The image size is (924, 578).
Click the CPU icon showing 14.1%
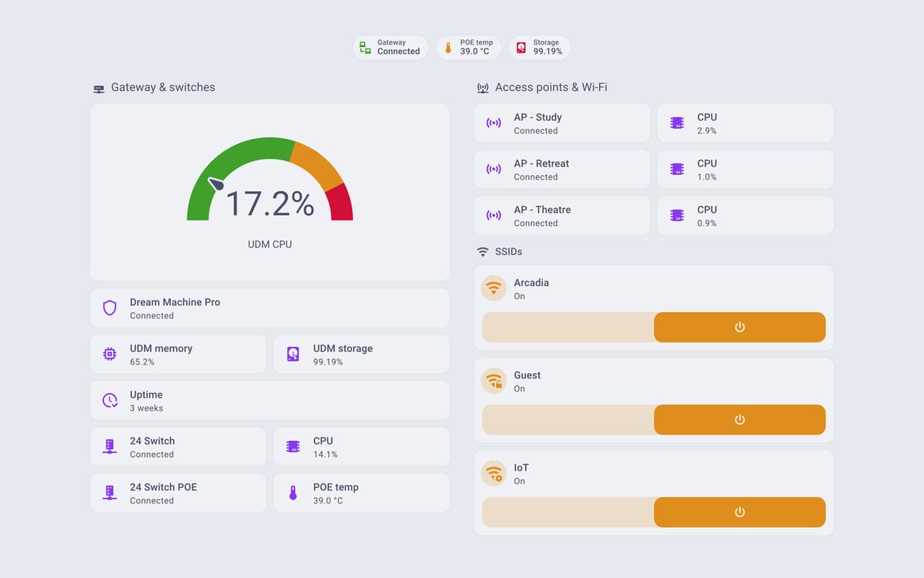(293, 447)
